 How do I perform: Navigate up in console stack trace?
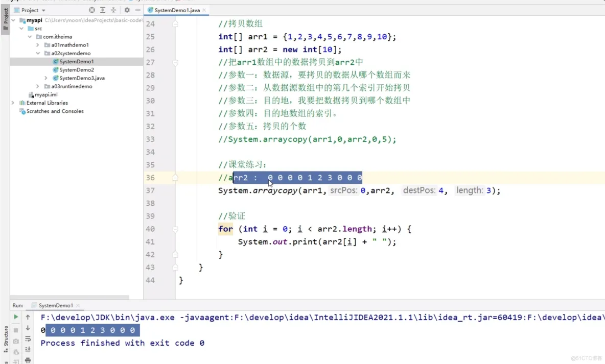point(28,317)
